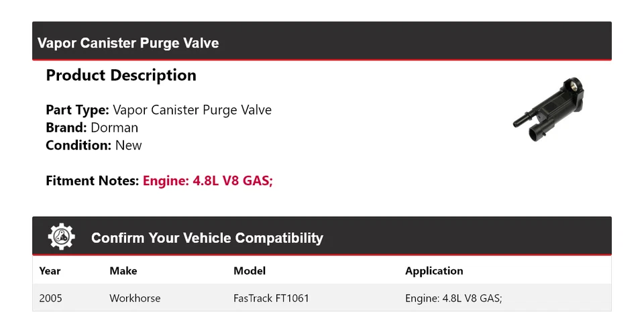Click the Condition: New line
Image resolution: width=644 pixels, height=333 pixels.
[93, 145]
